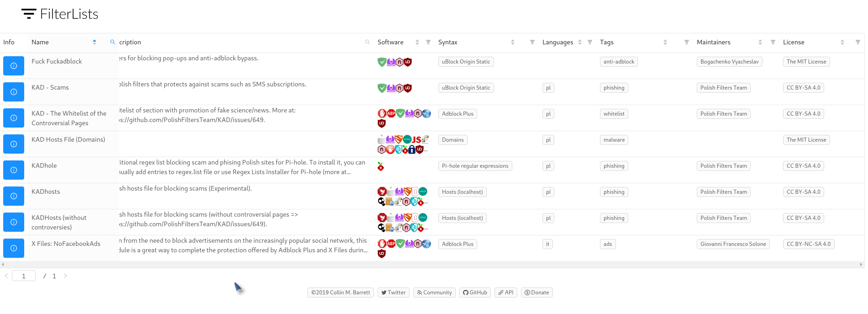The image size is (868, 314).
Task: Open the Maintainers column filter
Action: pyautogui.click(x=773, y=42)
